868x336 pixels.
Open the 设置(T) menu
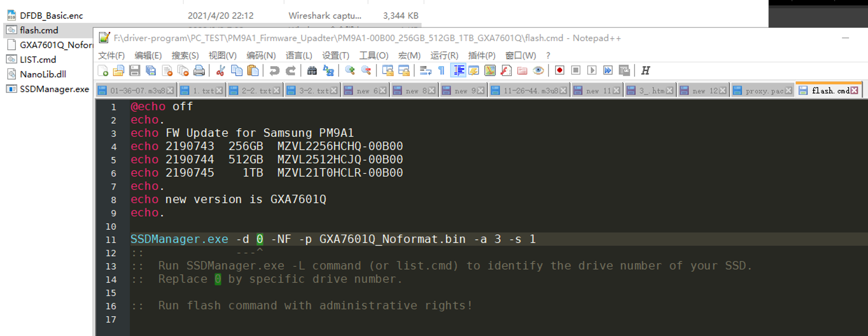click(x=336, y=55)
